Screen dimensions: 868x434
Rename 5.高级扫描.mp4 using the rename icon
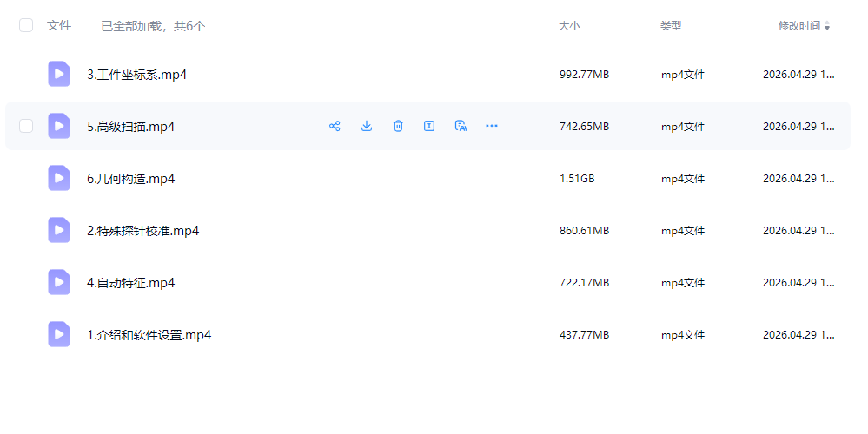[x=429, y=126]
